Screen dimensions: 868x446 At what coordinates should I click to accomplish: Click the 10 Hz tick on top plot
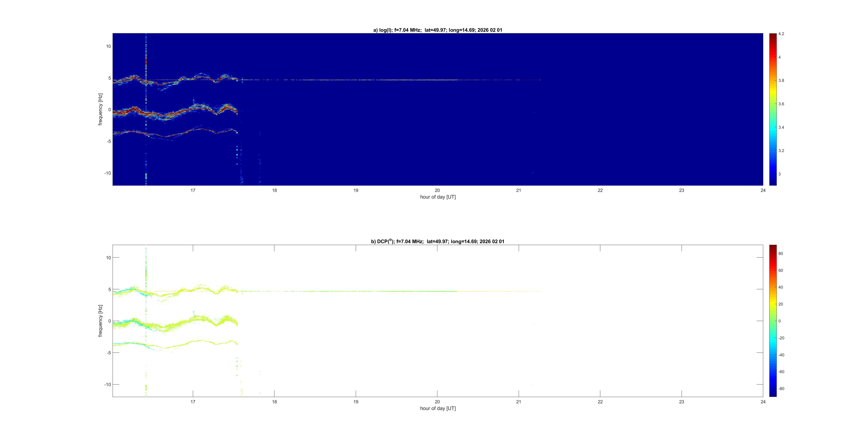click(108, 46)
